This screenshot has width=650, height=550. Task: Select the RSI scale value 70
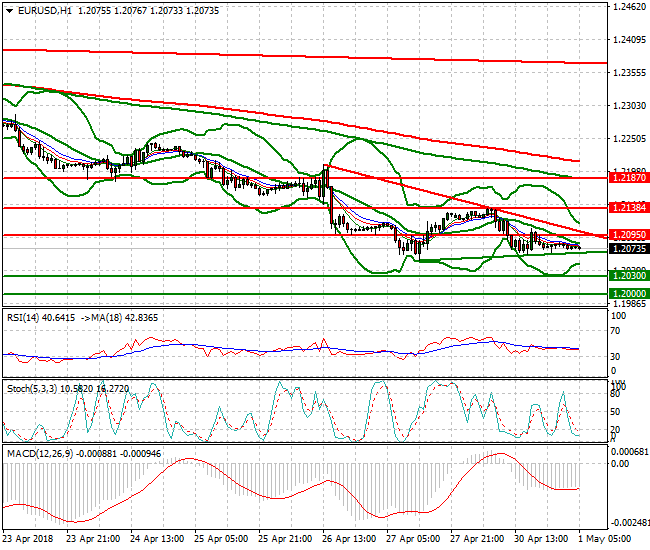[616, 331]
